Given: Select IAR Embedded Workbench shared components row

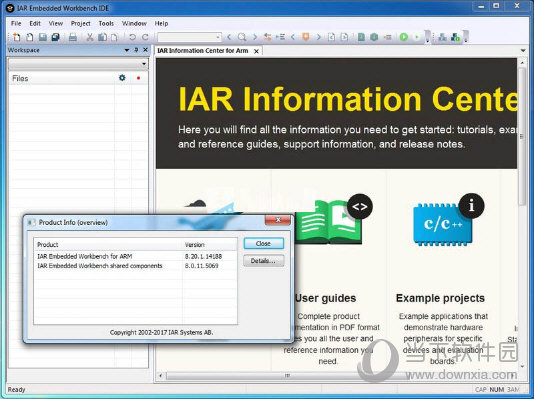Looking at the screenshot, I should [135, 266].
